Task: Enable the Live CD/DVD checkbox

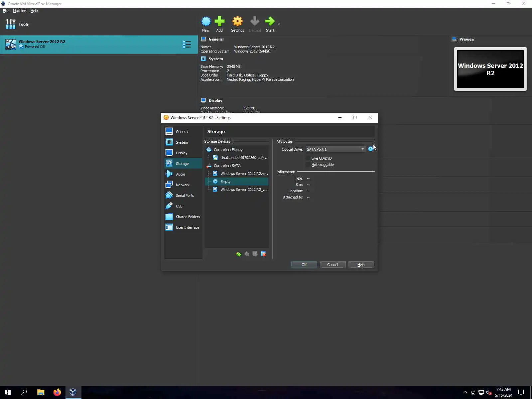Action: [x=308, y=158]
